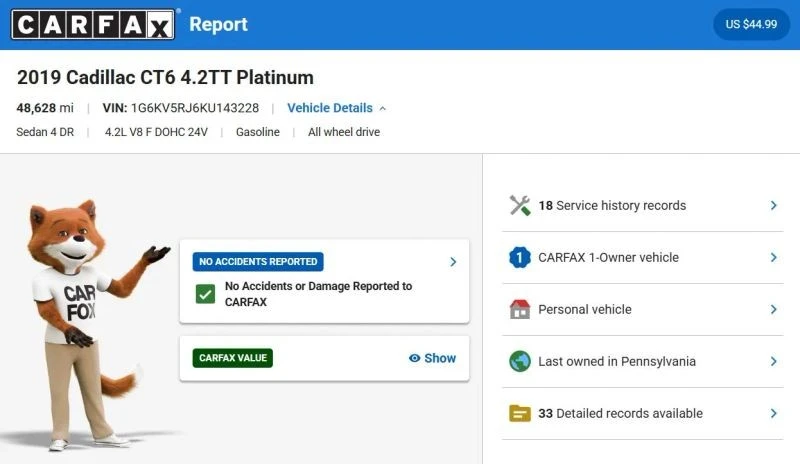Viewport: 800px width, 464px height.
Task: Open CARFAX 1-Owner vehicle row
Action: pyautogui.click(x=643, y=257)
